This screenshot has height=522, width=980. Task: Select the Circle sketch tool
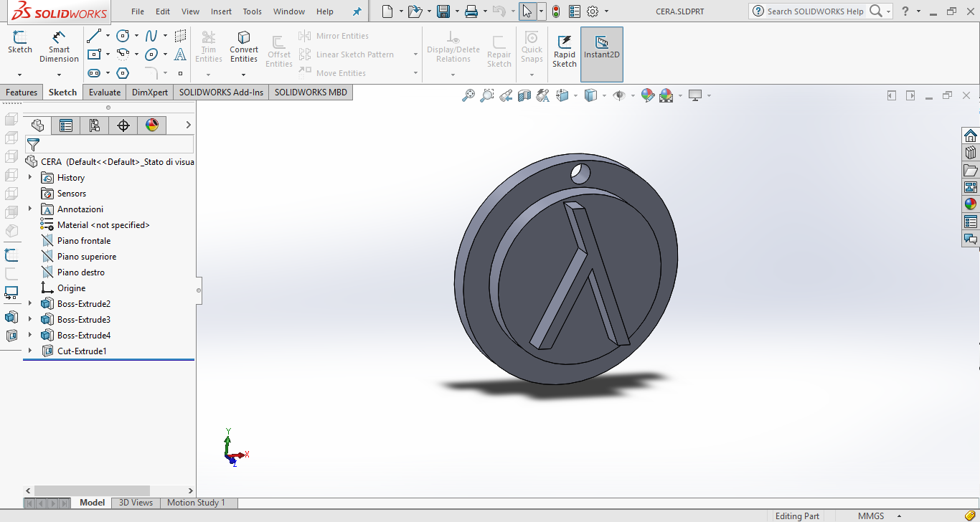[x=123, y=36]
